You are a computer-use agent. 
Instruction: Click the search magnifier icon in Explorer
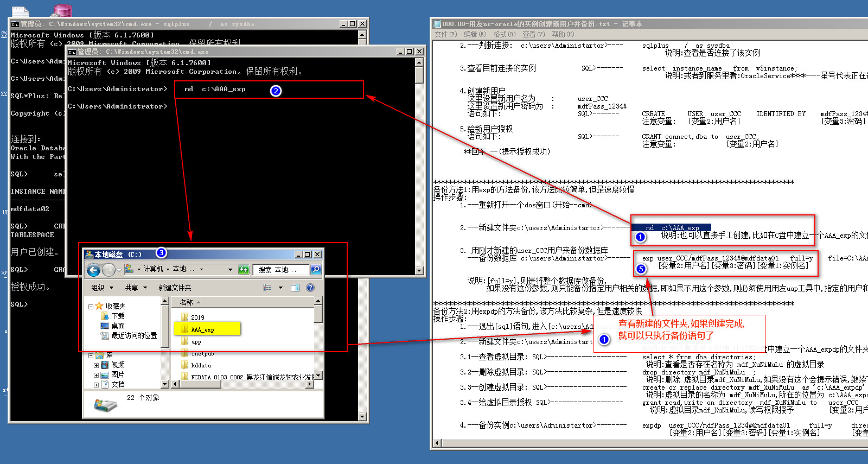(x=316, y=270)
